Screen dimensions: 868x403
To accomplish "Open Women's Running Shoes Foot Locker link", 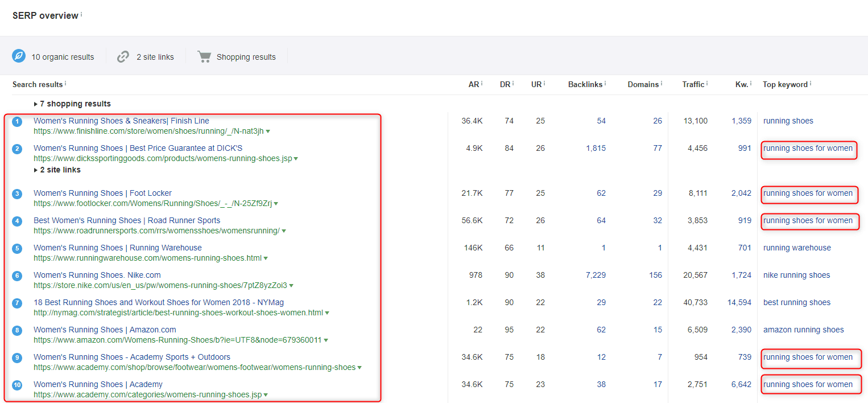I will pos(102,193).
